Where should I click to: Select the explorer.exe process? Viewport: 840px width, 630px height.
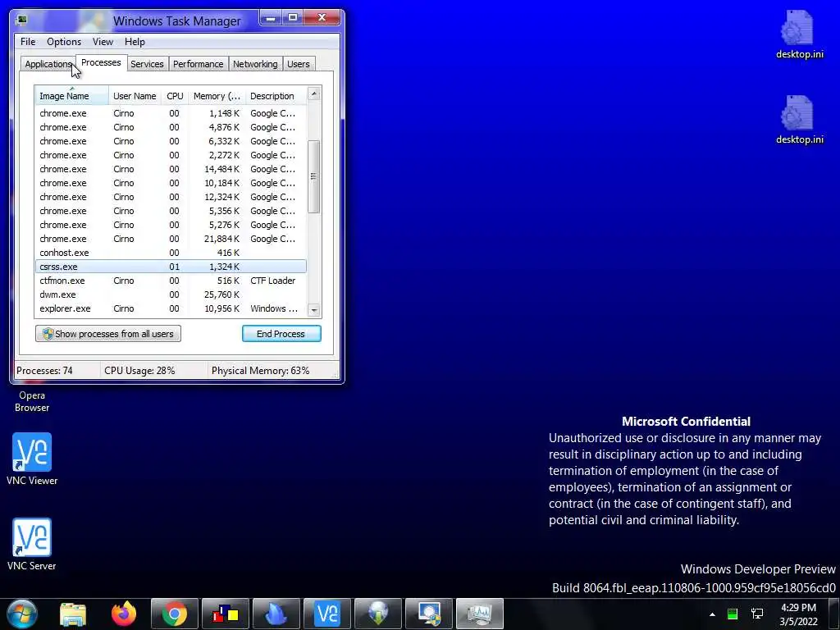171,308
